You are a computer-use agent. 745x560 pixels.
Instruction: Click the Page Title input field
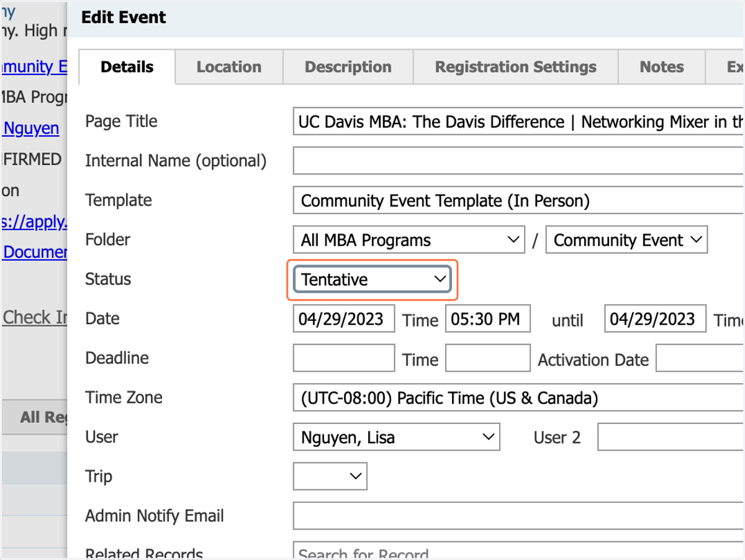[518, 122]
